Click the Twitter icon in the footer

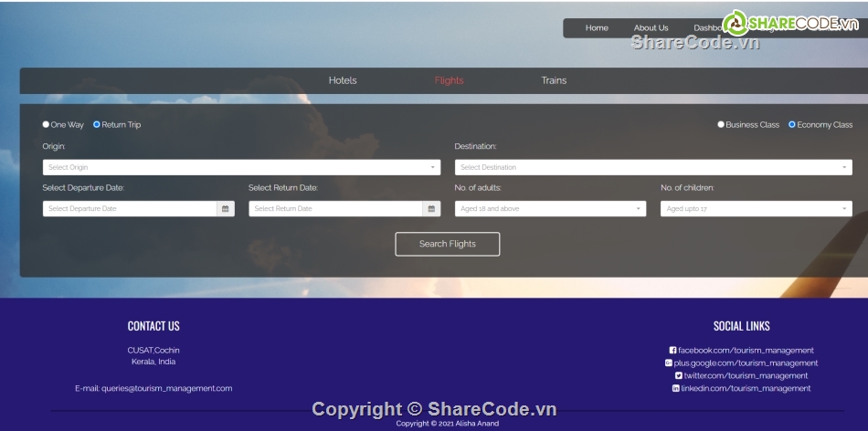(679, 375)
